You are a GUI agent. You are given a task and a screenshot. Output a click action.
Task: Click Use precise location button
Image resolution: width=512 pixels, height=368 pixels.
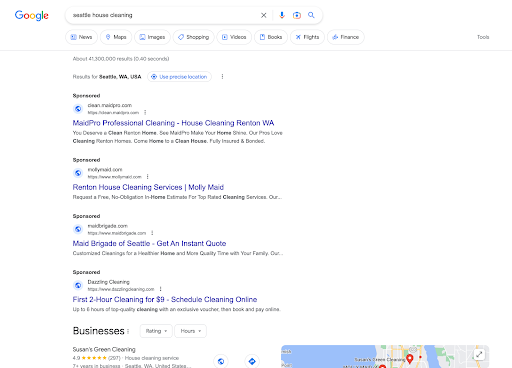179,77
